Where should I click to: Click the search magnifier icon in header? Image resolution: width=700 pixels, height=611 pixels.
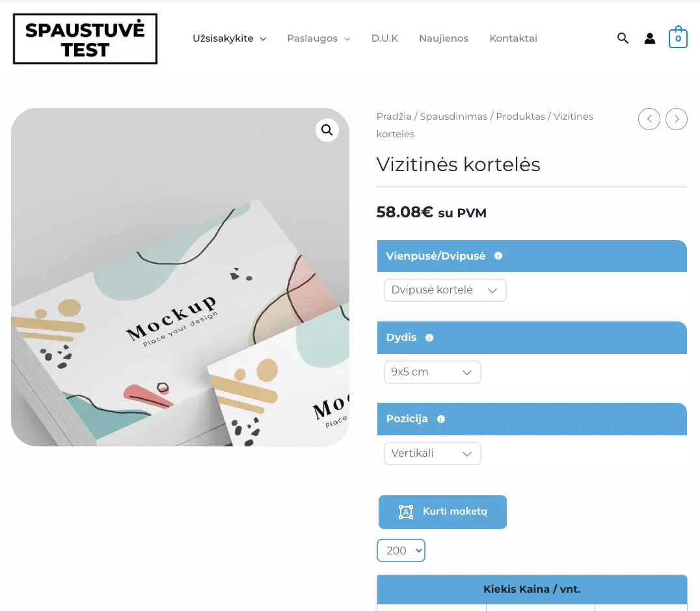623,38
